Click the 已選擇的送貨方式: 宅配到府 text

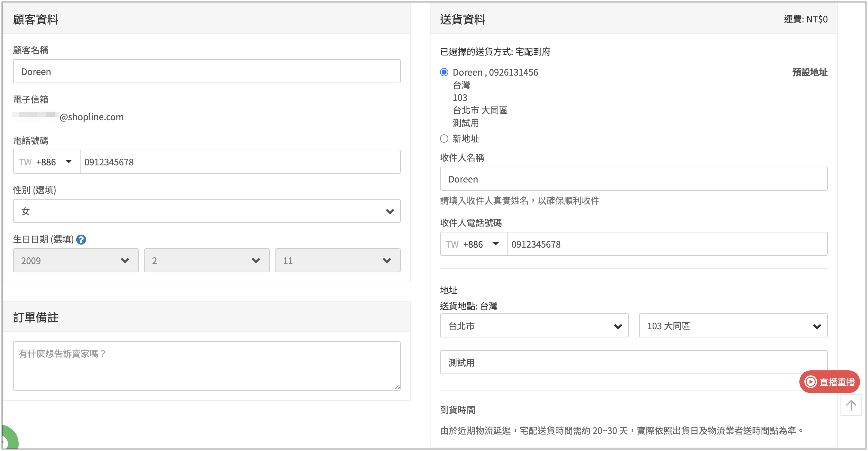(x=495, y=52)
